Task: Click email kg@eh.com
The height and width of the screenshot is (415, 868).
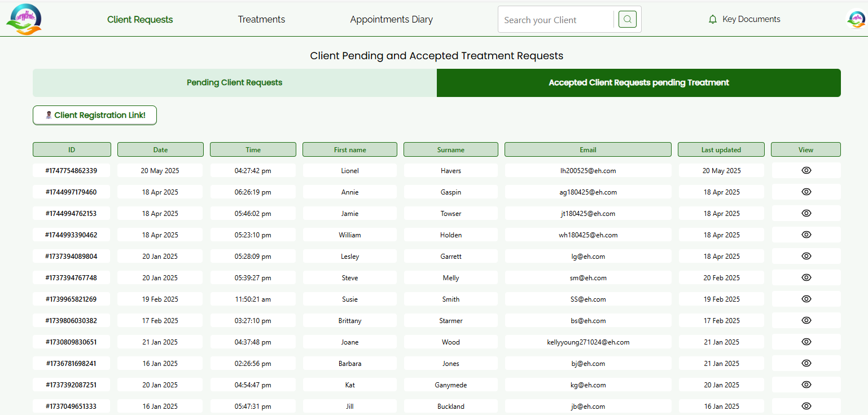Action: [588, 385]
